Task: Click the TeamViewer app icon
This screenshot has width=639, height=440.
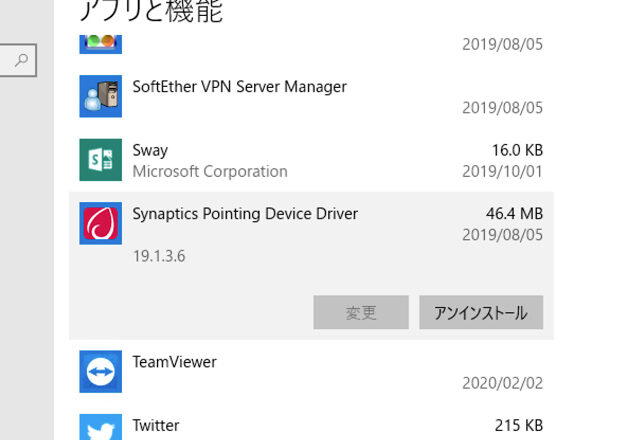Action: [x=100, y=372]
